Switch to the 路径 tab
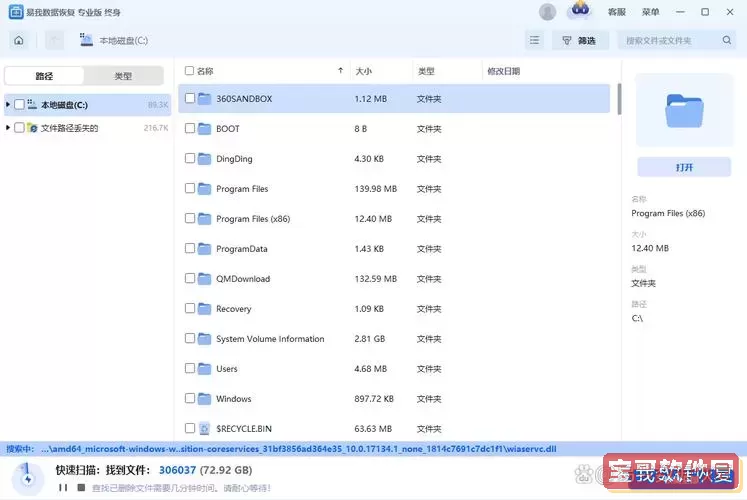Screen dimensions: 747x500 click(x=44, y=76)
